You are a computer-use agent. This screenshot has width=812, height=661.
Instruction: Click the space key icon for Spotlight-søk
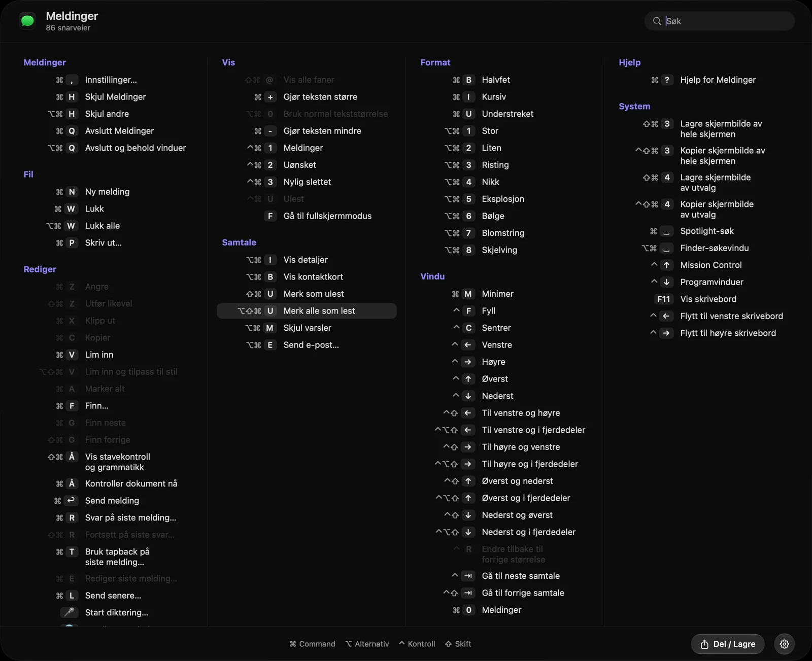666,231
